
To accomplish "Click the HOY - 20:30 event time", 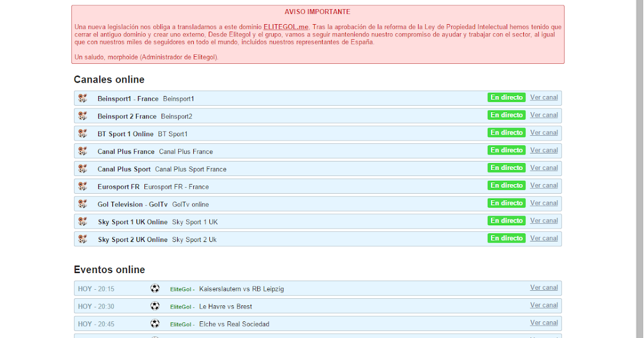I will coord(96,307).
